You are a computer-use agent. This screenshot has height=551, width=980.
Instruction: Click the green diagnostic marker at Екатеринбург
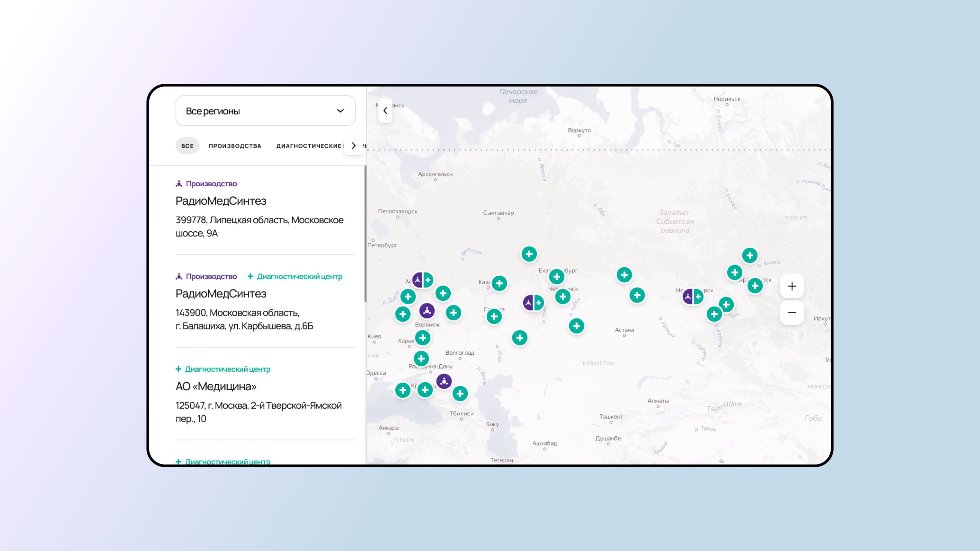coord(557,276)
